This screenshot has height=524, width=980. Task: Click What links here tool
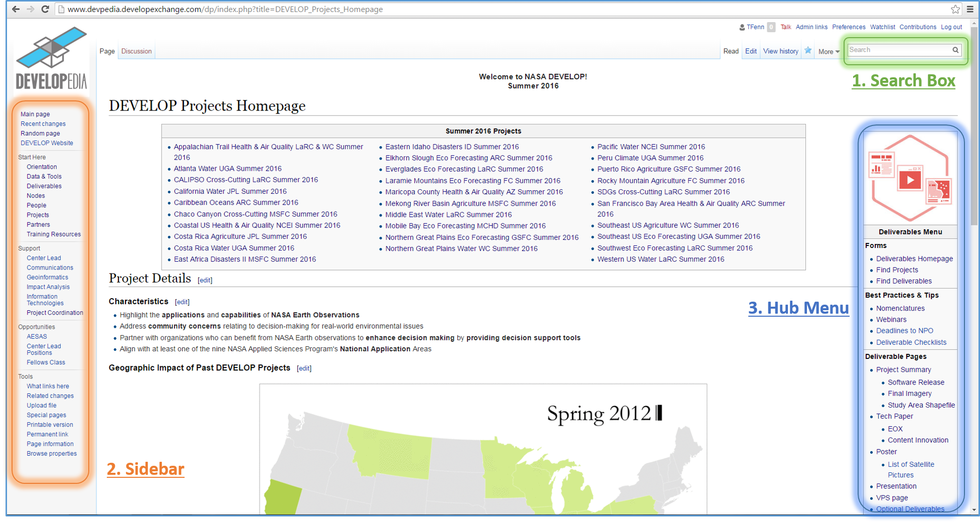48,386
